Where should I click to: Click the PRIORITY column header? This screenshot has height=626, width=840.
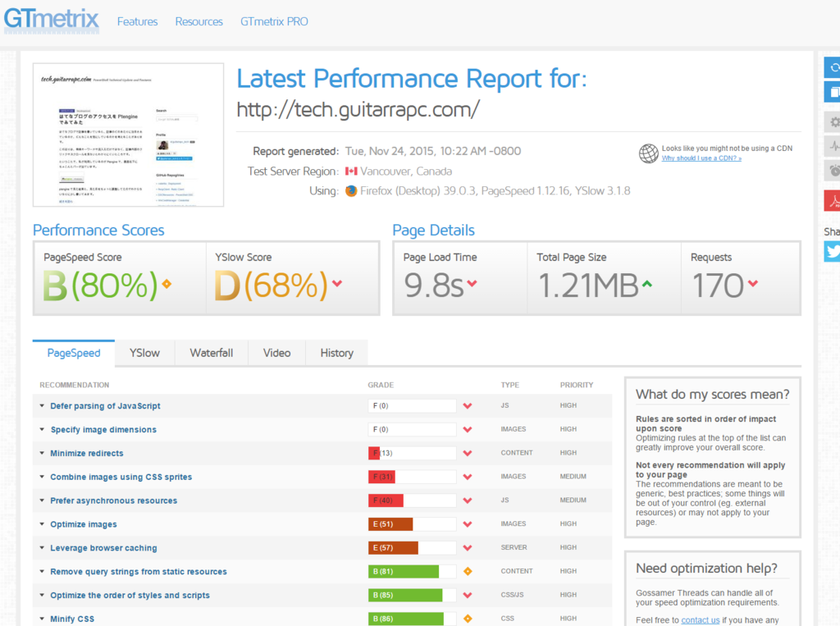pos(577,385)
